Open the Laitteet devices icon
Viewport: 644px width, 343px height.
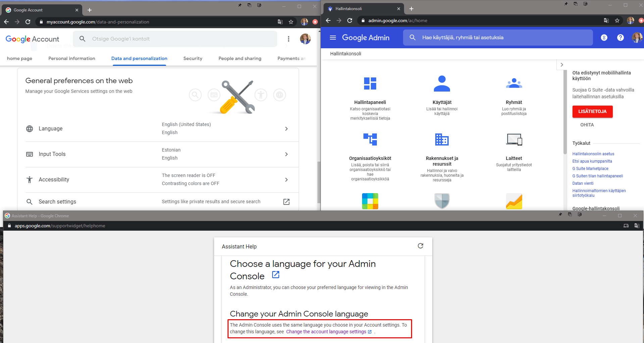(x=514, y=139)
